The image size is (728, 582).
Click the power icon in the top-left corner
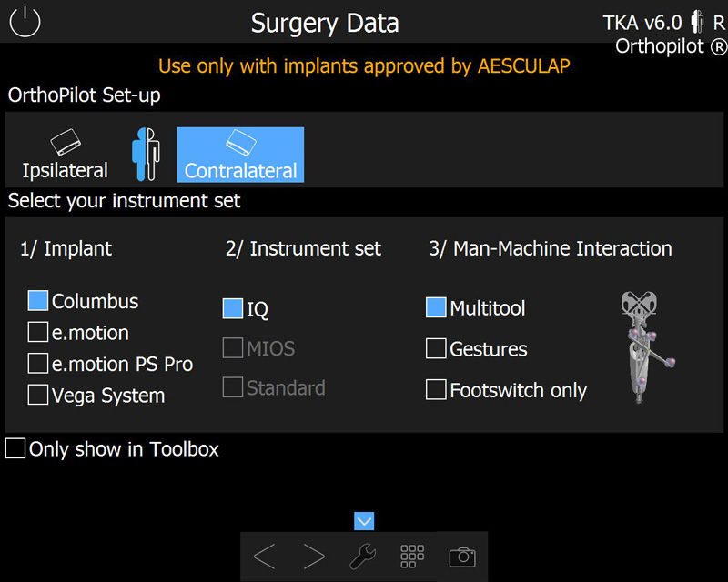tap(25, 22)
